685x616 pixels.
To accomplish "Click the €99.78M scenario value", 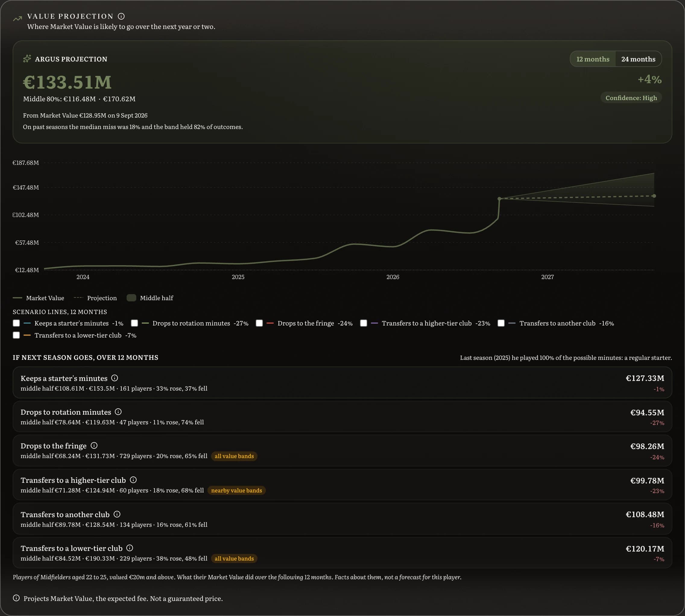I will coord(647,480).
